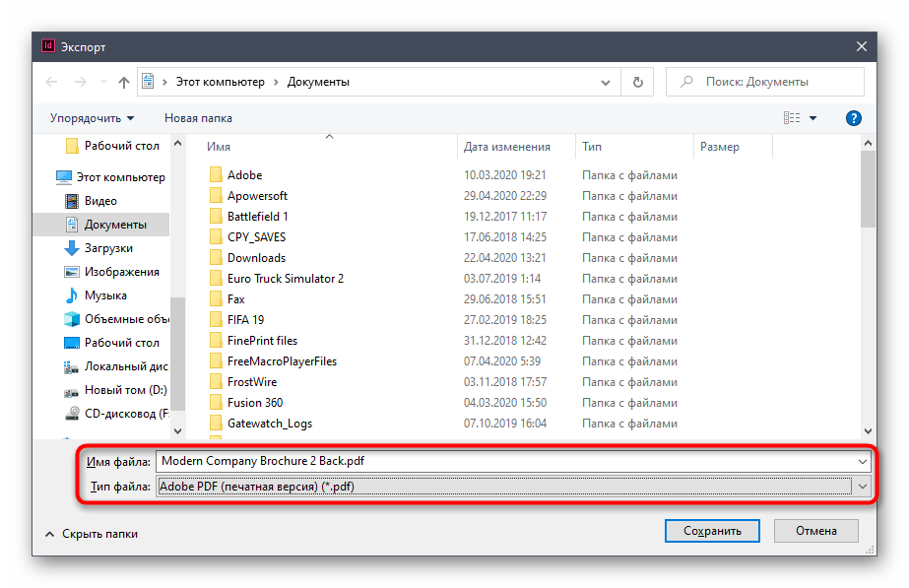Click the Back navigation arrow

pos(51,82)
